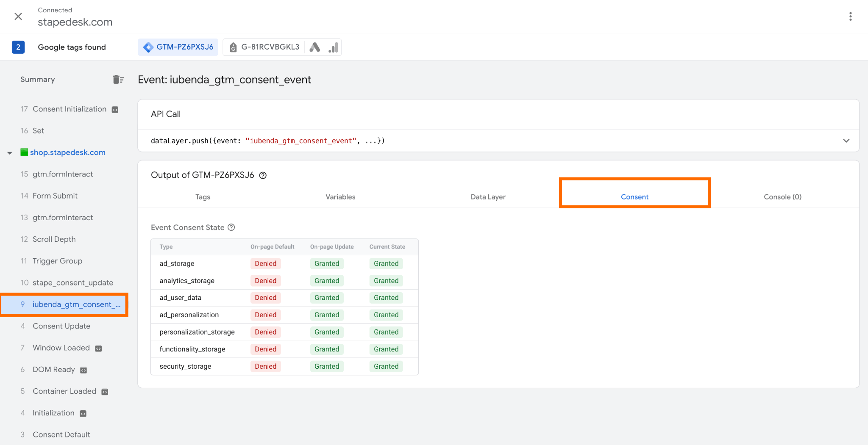
Task: Select event 9 iubenda_gtm_consent
Action: tap(64, 304)
